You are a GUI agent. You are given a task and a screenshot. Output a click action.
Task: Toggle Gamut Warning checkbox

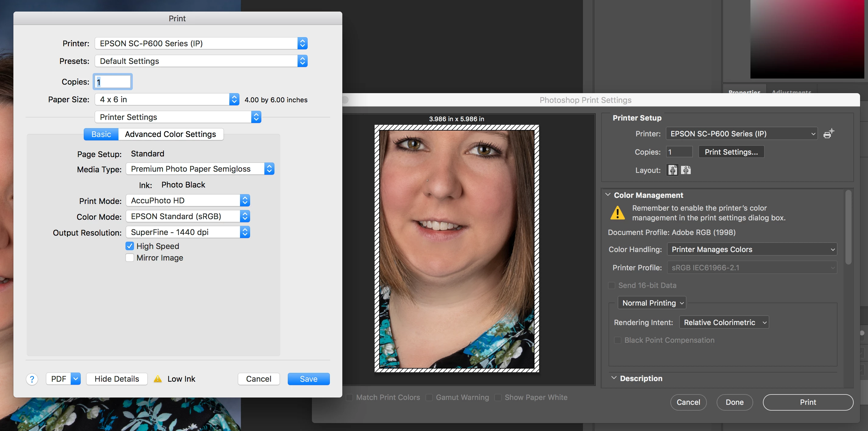(x=429, y=397)
